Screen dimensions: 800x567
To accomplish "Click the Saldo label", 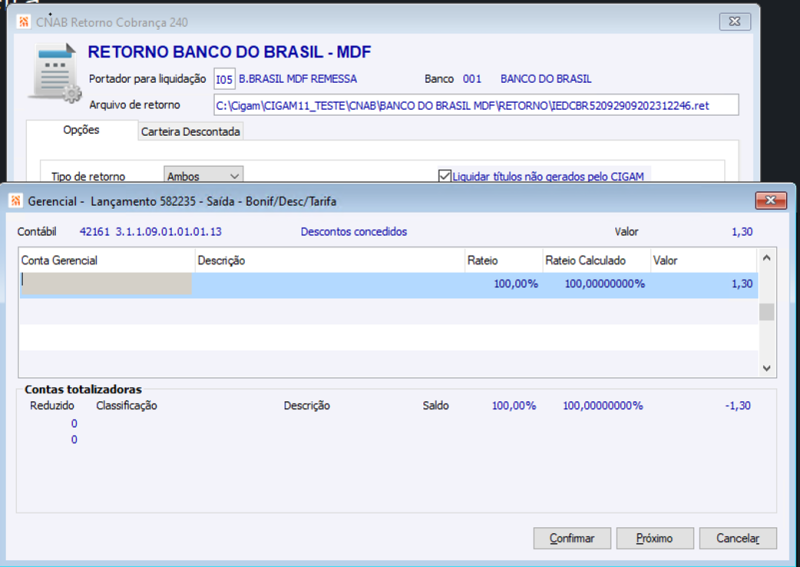I will 436,406.
